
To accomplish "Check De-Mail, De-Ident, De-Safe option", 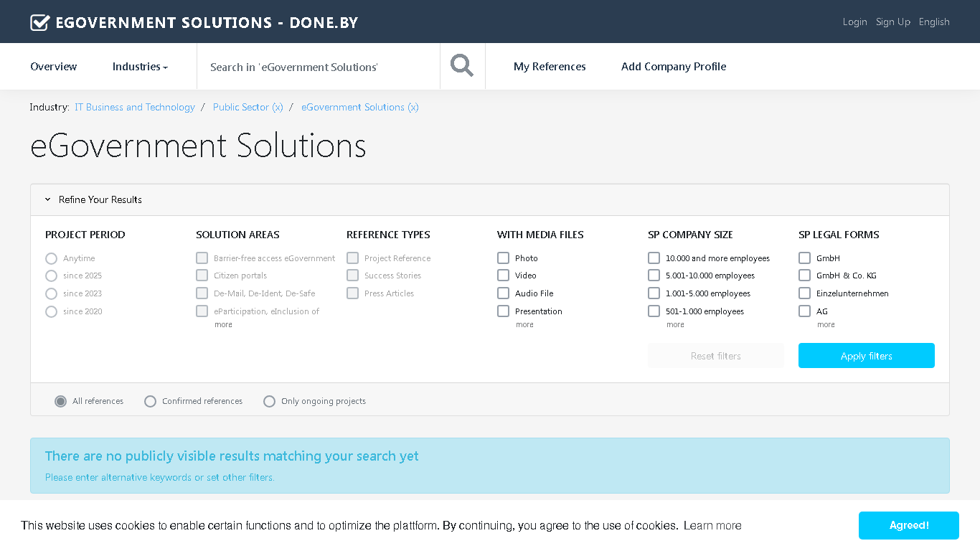I will [x=202, y=293].
